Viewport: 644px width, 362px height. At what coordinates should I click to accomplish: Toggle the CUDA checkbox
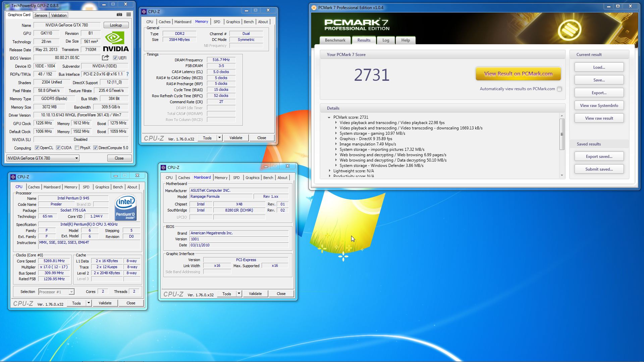[58, 148]
